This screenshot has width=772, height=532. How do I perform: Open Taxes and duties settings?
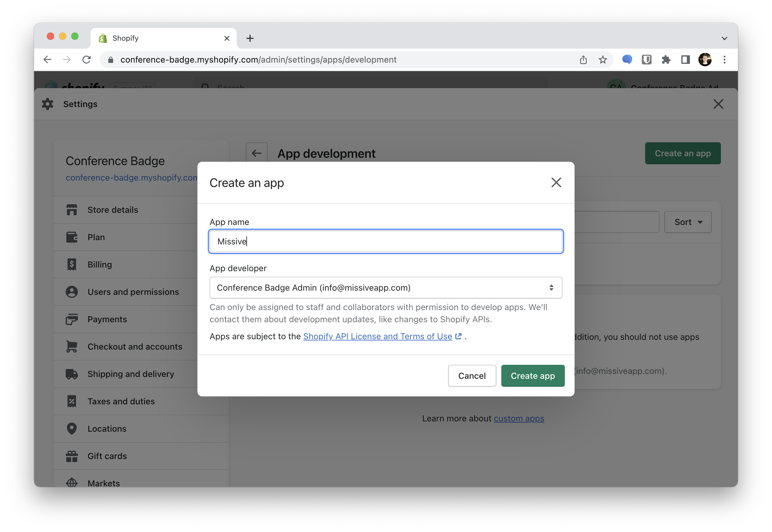141,401
